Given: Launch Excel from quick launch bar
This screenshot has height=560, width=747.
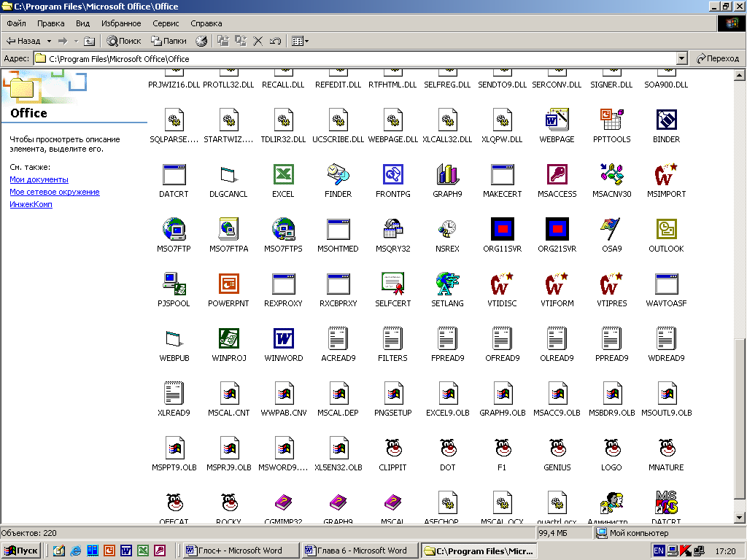Looking at the screenshot, I should point(143,551).
